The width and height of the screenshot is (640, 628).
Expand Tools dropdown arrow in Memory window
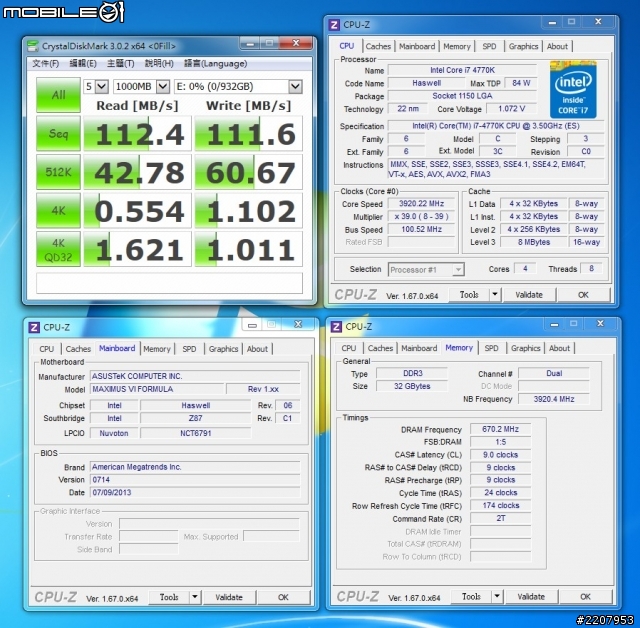coord(497,597)
